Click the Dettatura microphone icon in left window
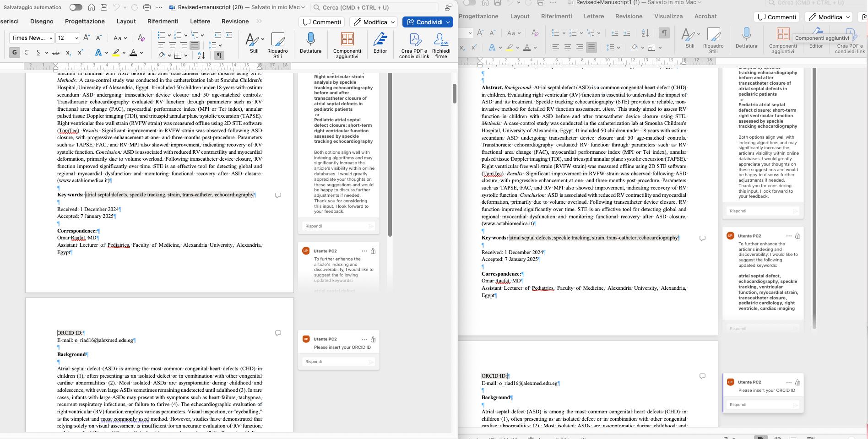Image resolution: width=868 pixels, height=439 pixels. click(x=310, y=40)
